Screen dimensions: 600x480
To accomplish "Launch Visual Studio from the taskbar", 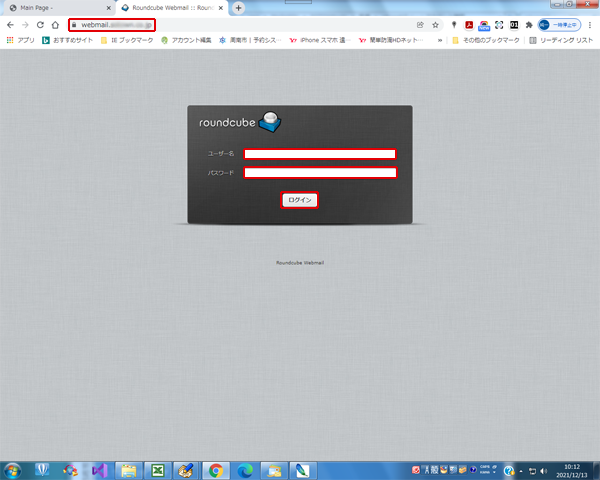I will [x=99, y=470].
